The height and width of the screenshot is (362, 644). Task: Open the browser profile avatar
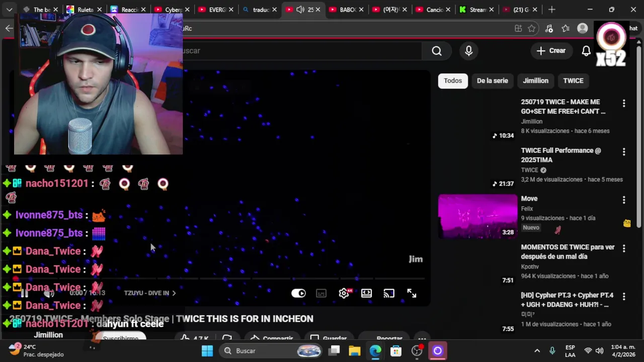coord(583,29)
